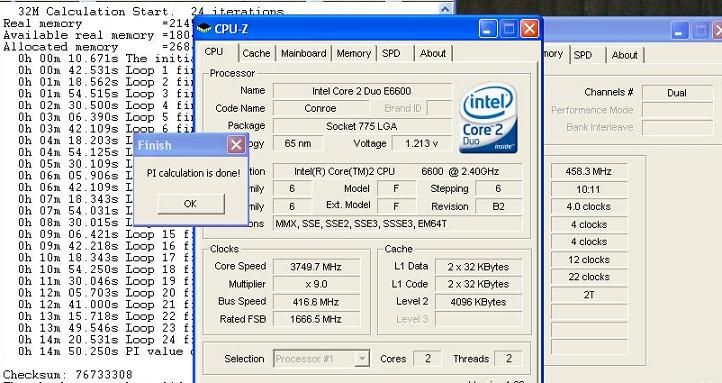Click the Loop 24 log line
Viewport: 722px width, 383px height.
105,339
